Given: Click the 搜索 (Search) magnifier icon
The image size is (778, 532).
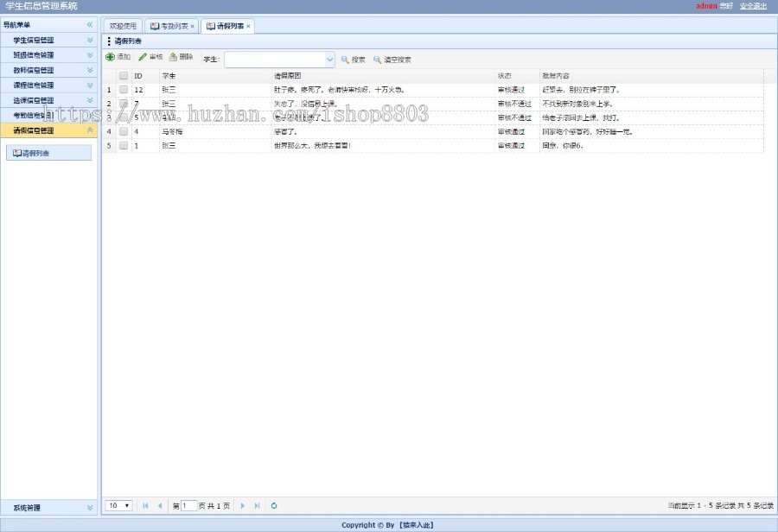Looking at the screenshot, I should (343, 59).
